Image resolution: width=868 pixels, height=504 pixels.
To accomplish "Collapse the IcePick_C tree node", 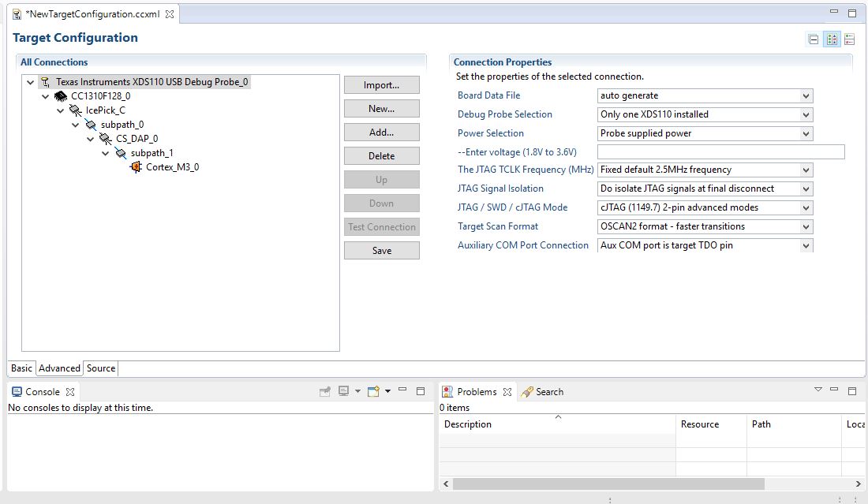I will pos(60,110).
